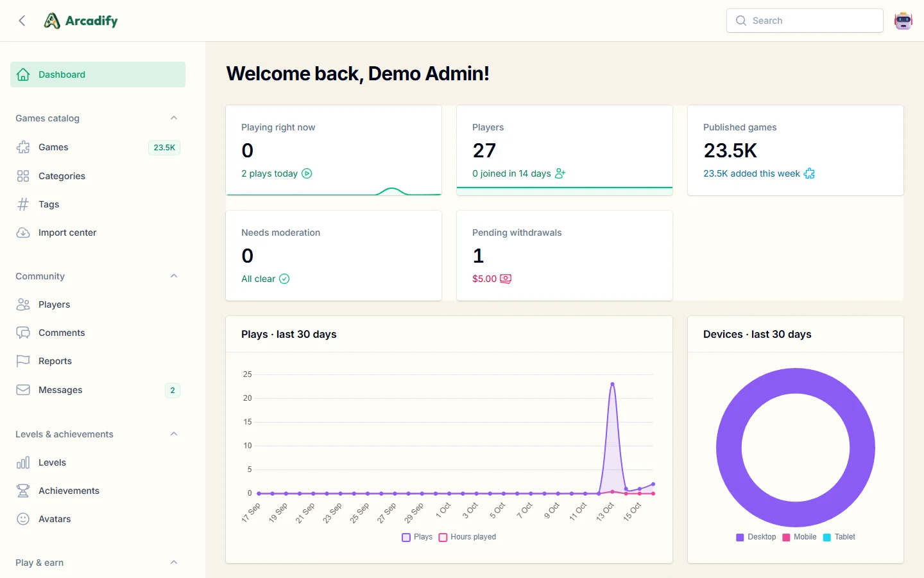924x578 pixels.
Task: Click the Comments bubble icon
Action: (x=23, y=333)
